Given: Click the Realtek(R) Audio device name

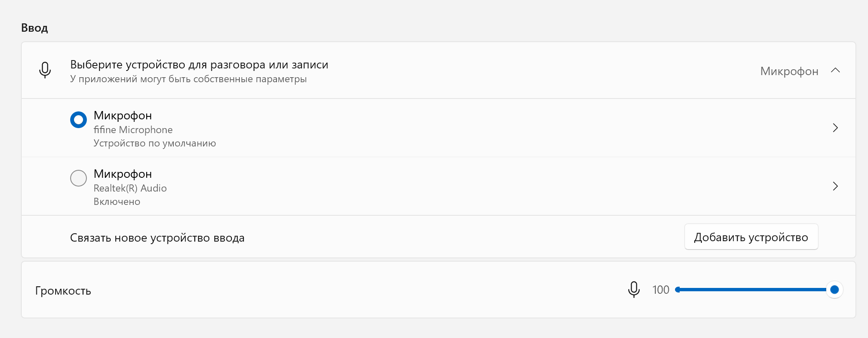Looking at the screenshot, I should click(x=130, y=188).
